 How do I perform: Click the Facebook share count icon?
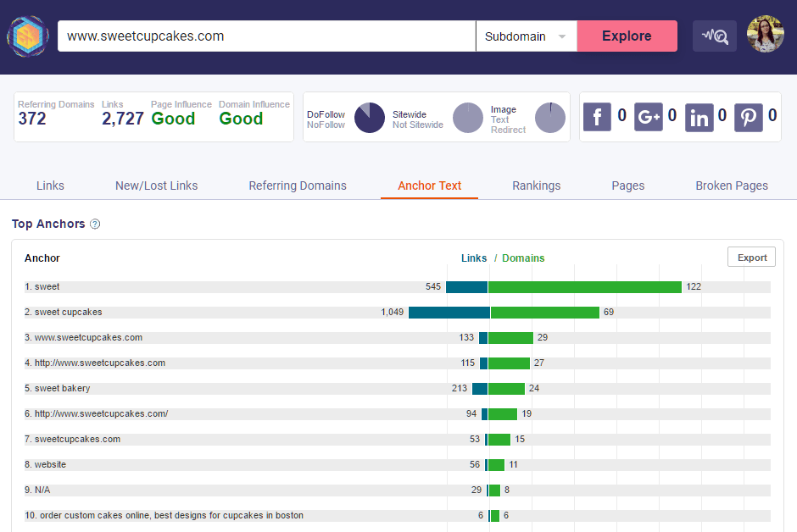(597, 117)
